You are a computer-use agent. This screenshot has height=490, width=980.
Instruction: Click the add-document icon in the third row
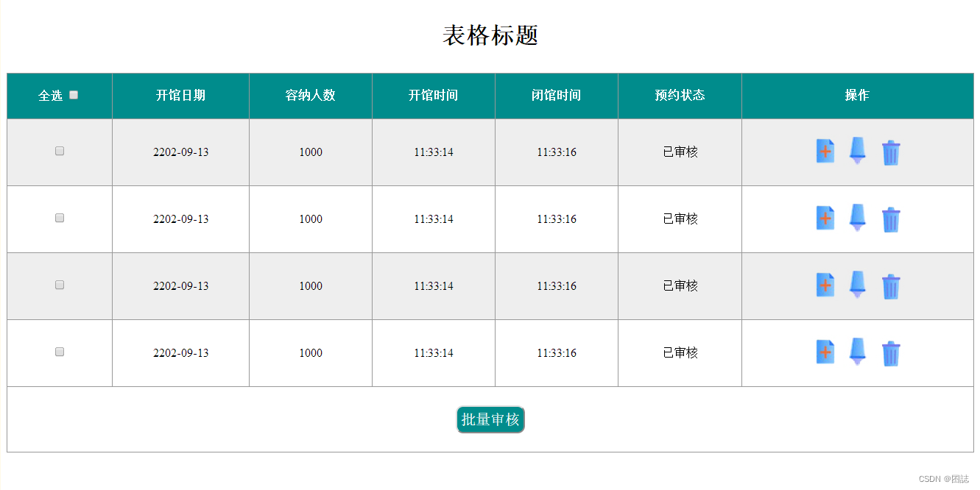pos(825,285)
